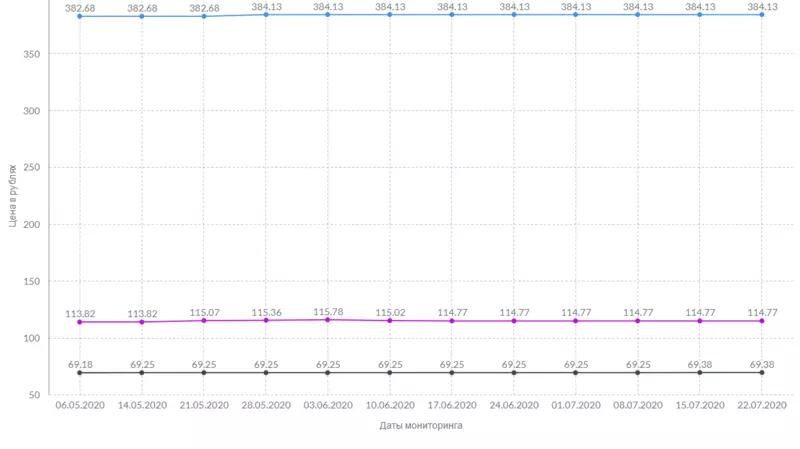Click the 'Цена в рублях' y-axis title

click(13, 196)
